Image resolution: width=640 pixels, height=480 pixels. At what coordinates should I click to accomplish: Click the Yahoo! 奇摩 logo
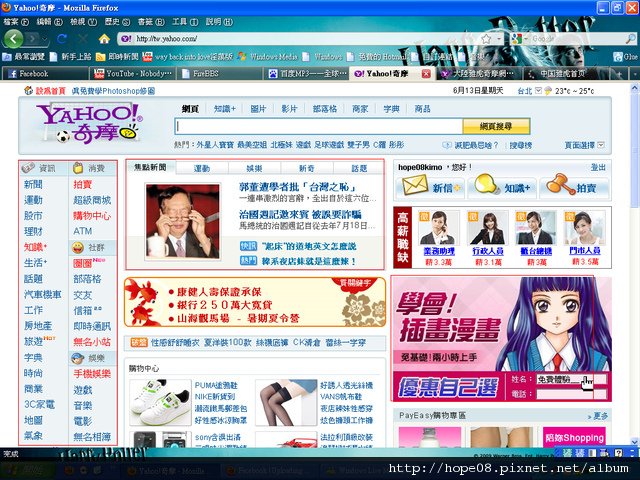89,124
